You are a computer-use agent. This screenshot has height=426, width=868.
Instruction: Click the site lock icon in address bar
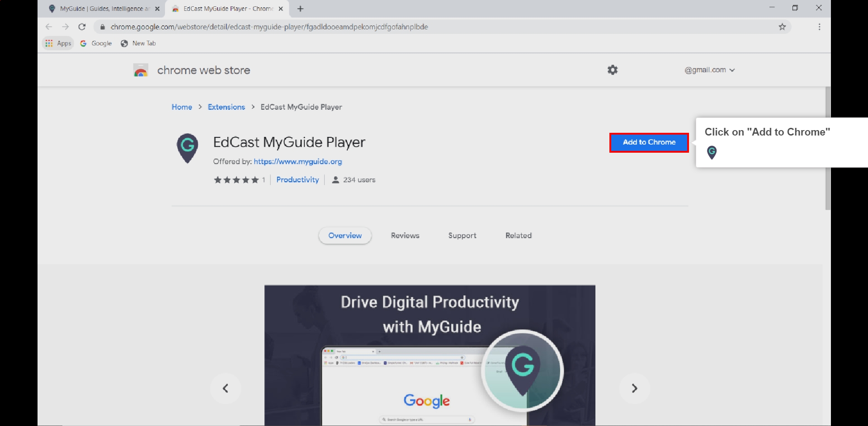(x=102, y=27)
